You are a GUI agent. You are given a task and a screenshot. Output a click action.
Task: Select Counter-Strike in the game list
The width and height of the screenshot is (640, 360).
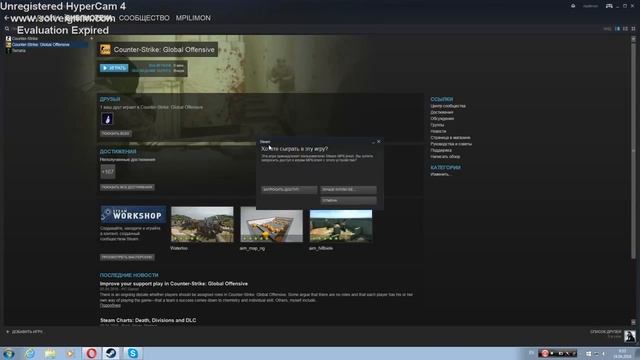pos(24,38)
